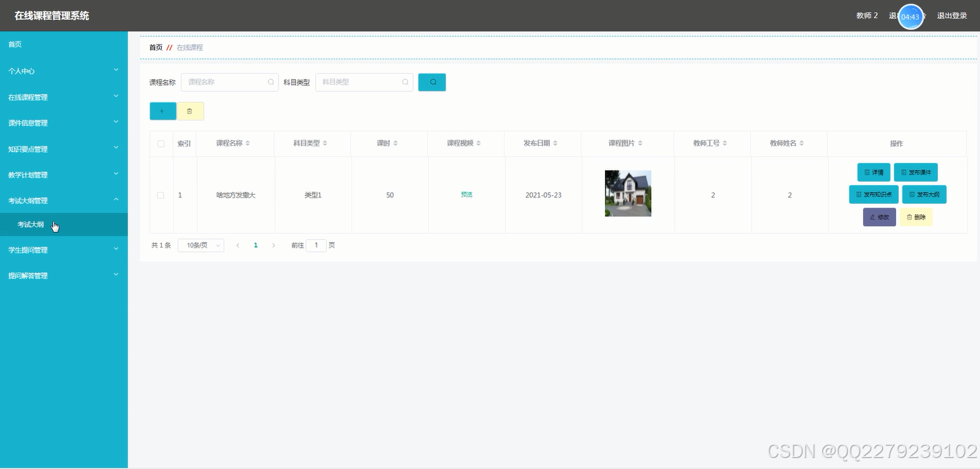980x469 pixels.
Task: Click the next page arrow in pagination
Action: pyautogui.click(x=273, y=245)
